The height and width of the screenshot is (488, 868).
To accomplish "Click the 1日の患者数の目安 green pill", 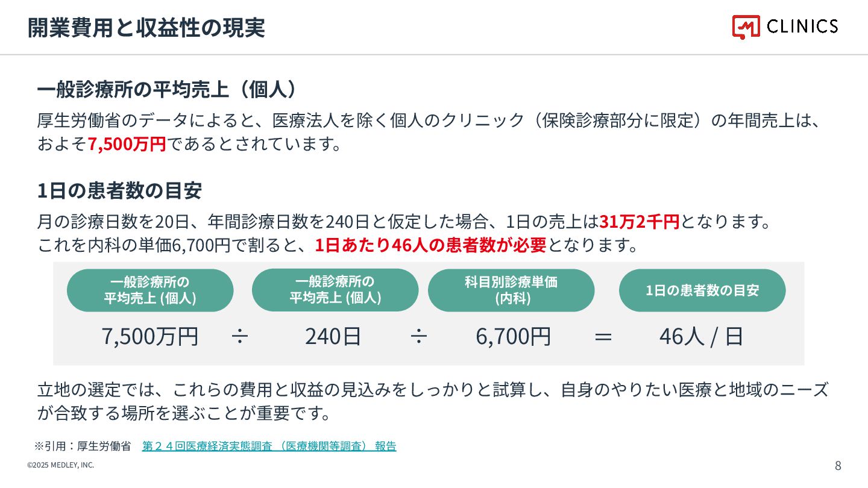I will (x=702, y=290).
